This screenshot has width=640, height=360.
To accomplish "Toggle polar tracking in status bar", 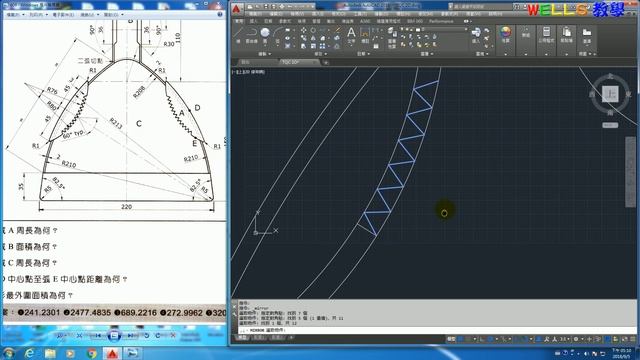I will click(x=491, y=339).
